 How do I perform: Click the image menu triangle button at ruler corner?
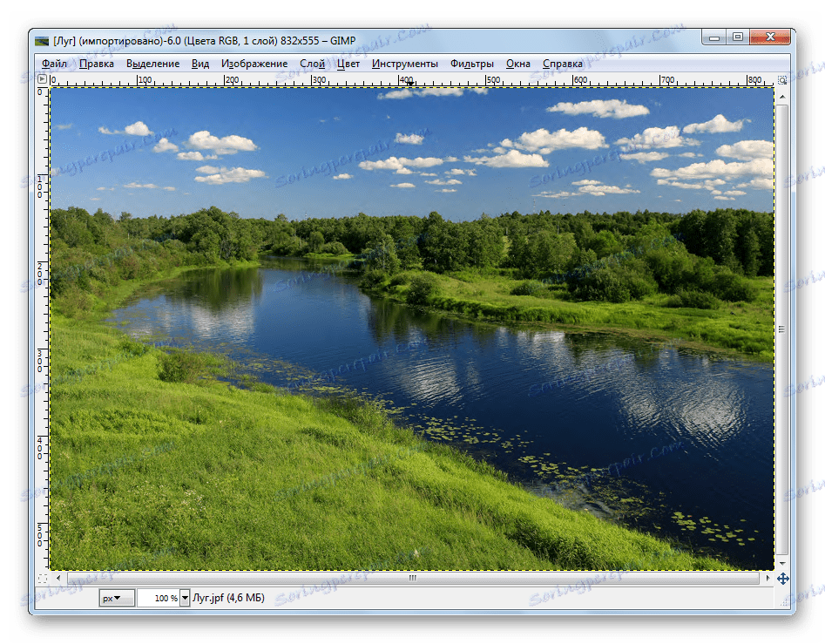coord(43,79)
